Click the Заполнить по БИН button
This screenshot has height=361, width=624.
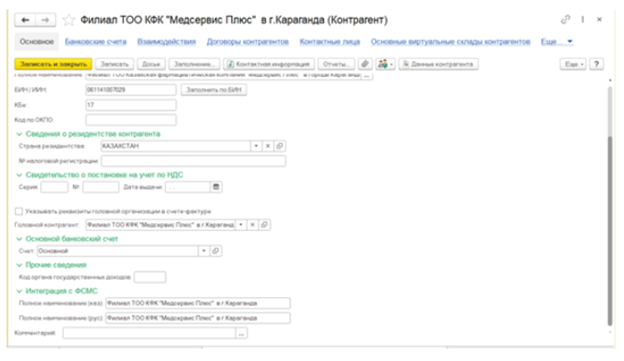(214, 90)
